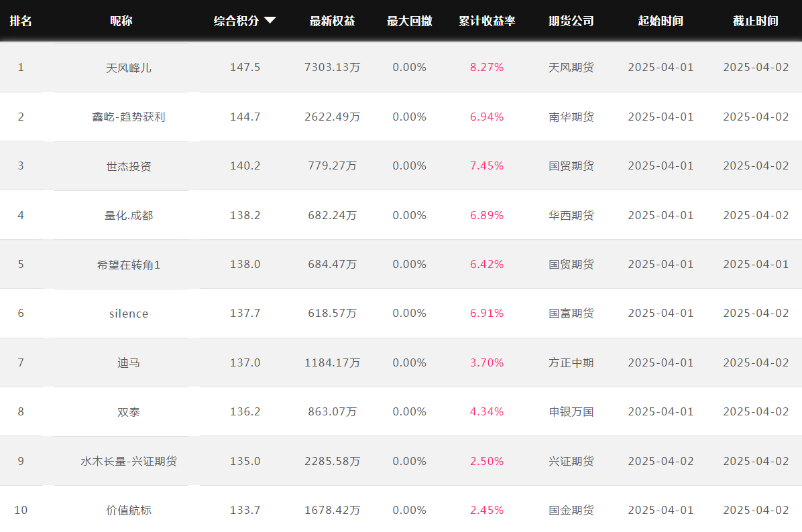The height and width of the screenshot is (532, 802).
Task: Click the 截止时间 column header
Action: point(756,21)
